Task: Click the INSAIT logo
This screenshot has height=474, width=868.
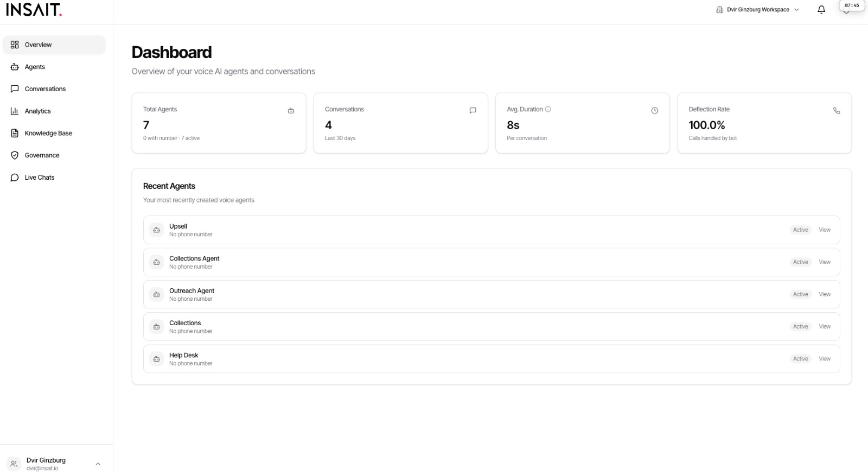Action: coord(34,10)
